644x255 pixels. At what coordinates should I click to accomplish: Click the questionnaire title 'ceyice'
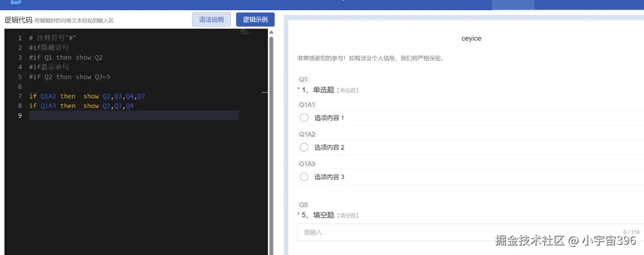[471, 39]
